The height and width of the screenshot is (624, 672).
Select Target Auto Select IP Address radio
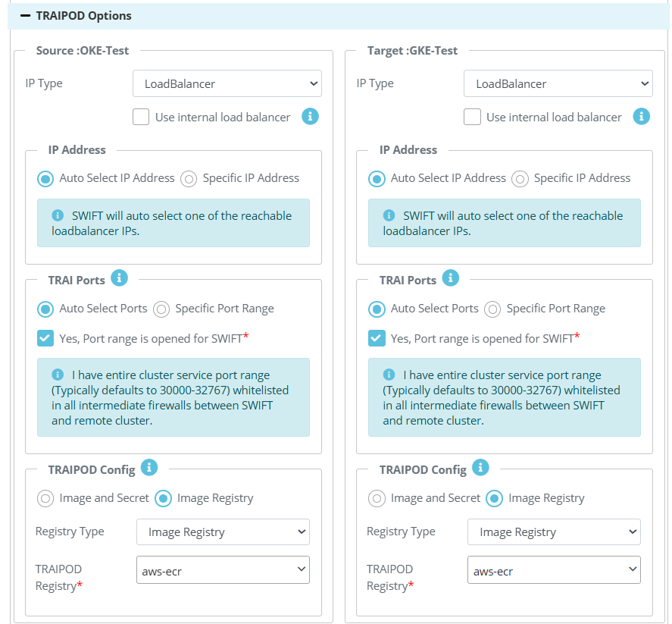pos(377,179)
